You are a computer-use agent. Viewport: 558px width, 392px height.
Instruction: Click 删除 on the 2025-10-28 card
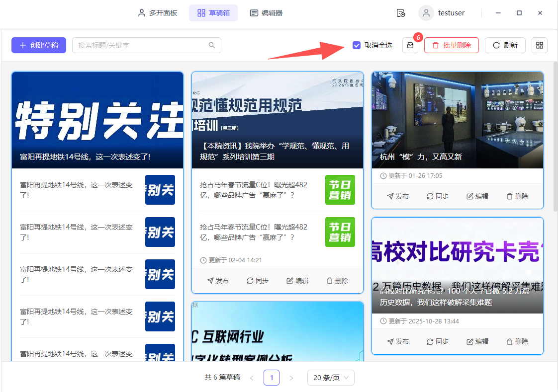(x=517, y=341)
